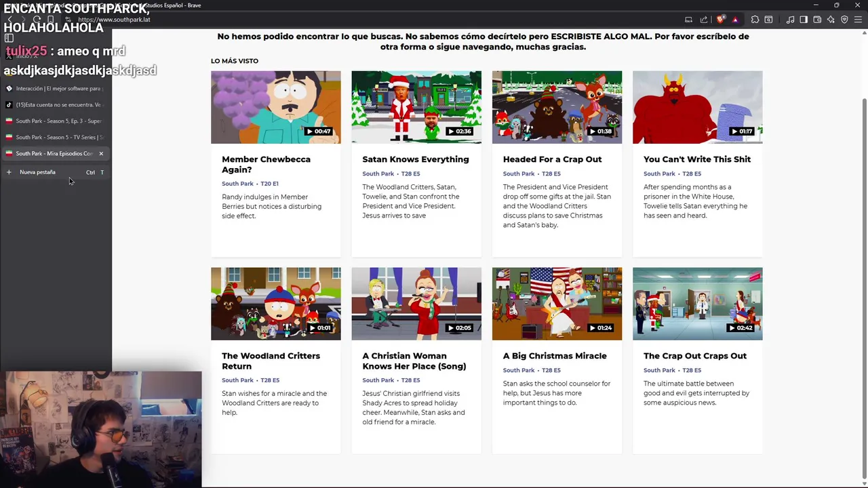
Task: Click the 01:24 play badge on Big Christmas Miracle
Action: coord(599,328)
